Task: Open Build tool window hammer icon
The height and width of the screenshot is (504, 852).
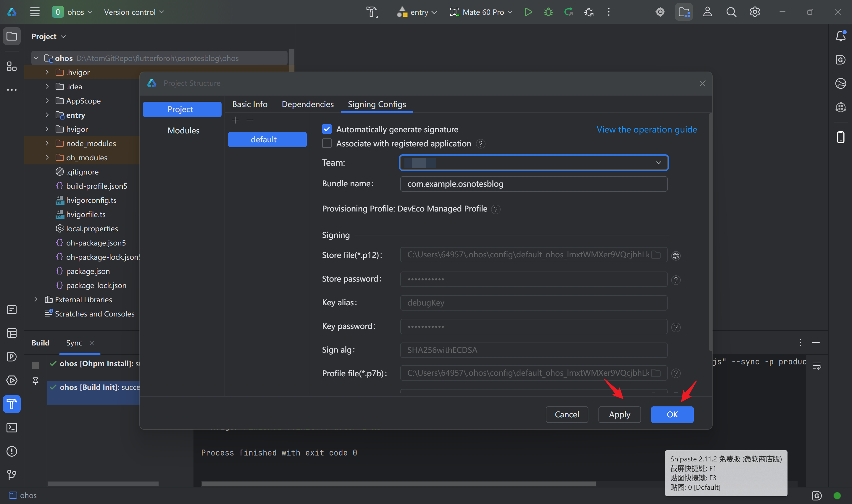Action: coord(12,404)
